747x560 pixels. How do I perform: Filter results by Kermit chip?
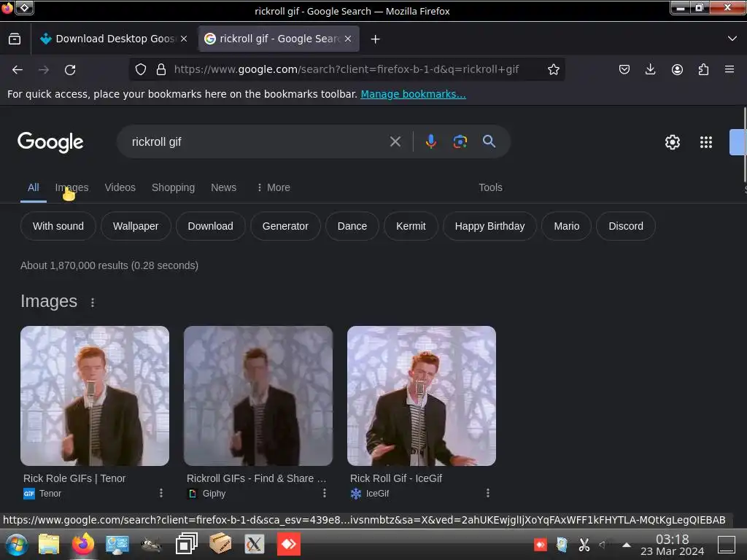click(x=411, y=226)
